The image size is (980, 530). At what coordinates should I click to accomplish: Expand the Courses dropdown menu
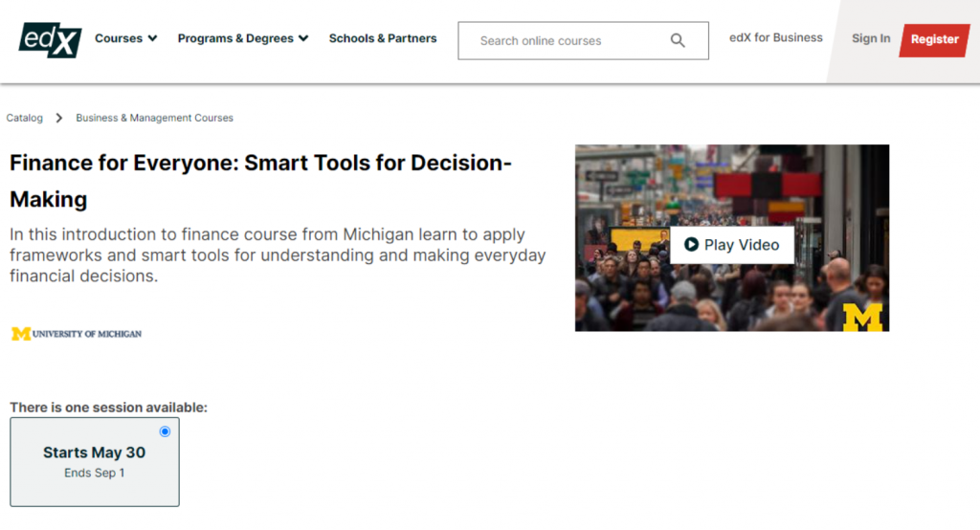coord(126,39)
